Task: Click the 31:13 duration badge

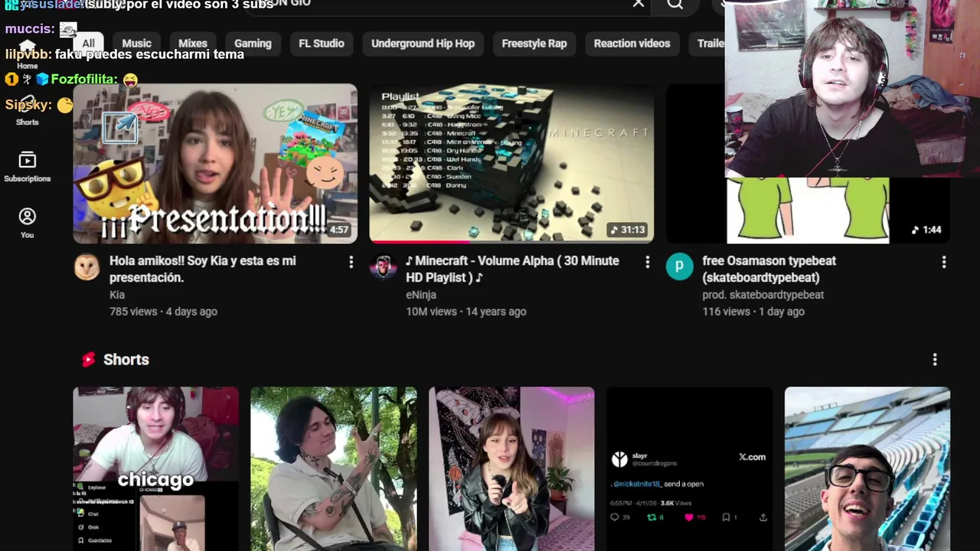Action: 627,230
